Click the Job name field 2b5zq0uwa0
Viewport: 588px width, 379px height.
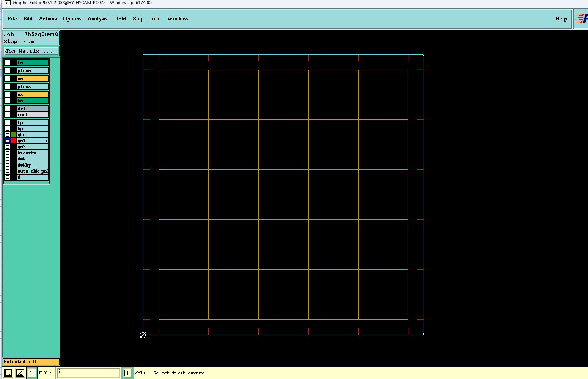coord(31,34)
